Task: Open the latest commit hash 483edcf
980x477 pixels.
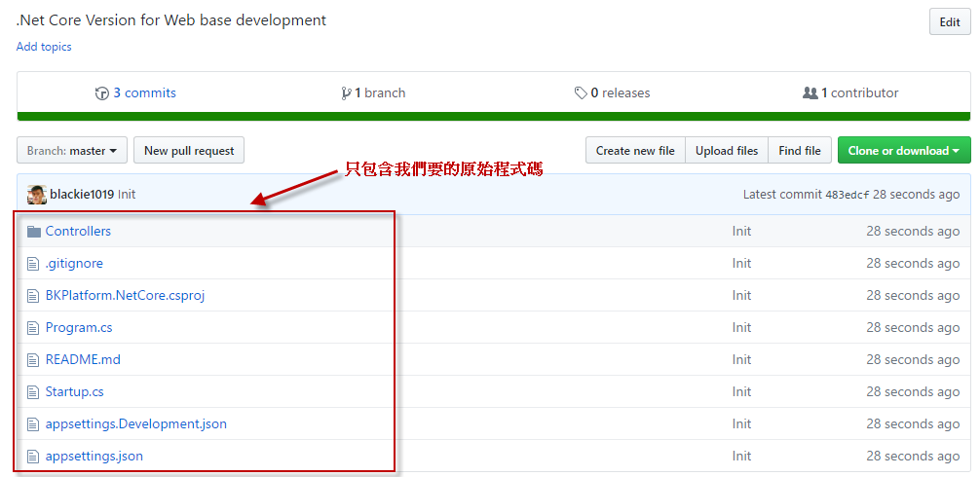Action: click(x=847, y=195)
